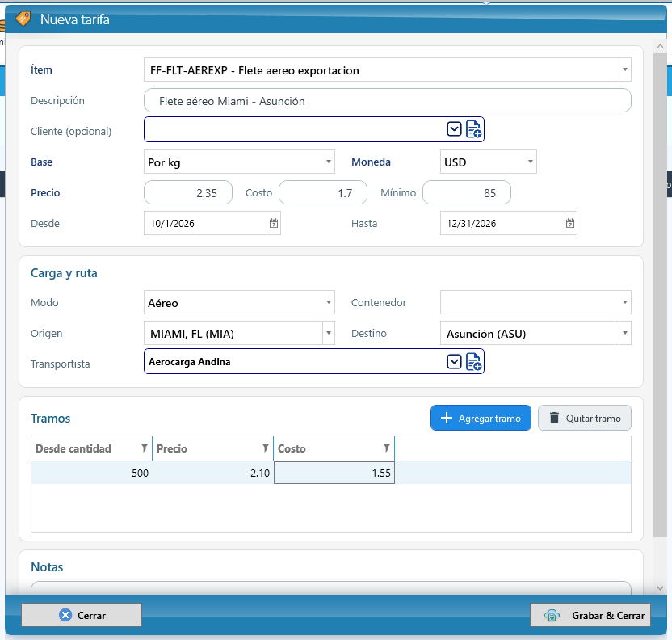Open the Transportista lookup dropdown icon

(454, 362)
